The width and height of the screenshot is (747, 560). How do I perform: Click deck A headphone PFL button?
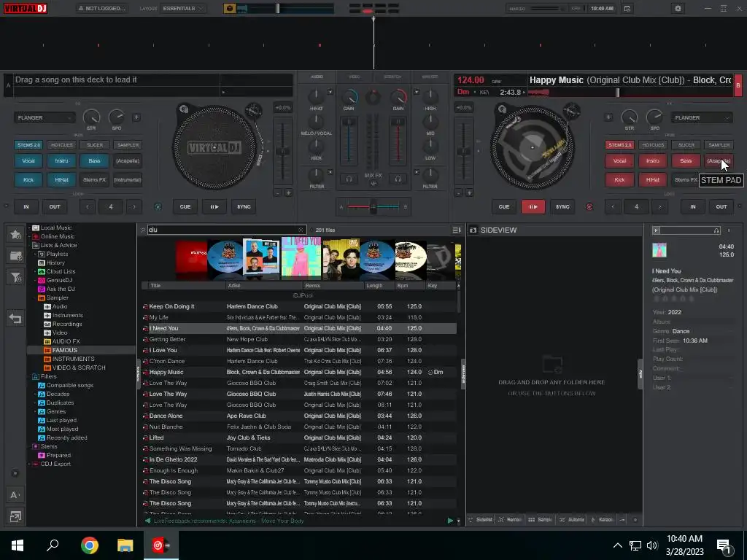(x=349, y=179)
